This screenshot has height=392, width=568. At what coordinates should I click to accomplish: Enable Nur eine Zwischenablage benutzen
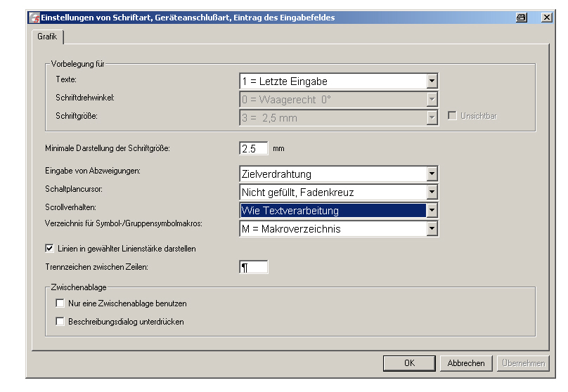click(x=60, y=303)
